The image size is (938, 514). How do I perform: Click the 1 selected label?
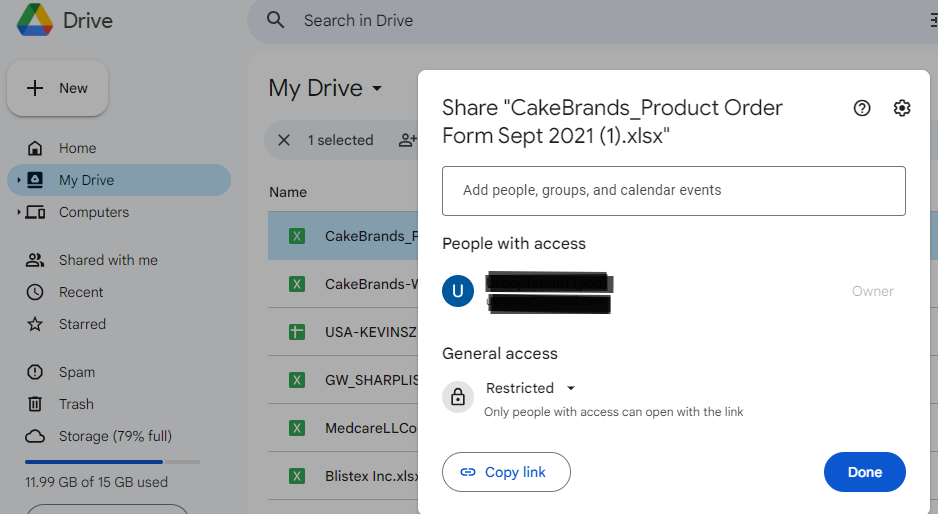340,140
